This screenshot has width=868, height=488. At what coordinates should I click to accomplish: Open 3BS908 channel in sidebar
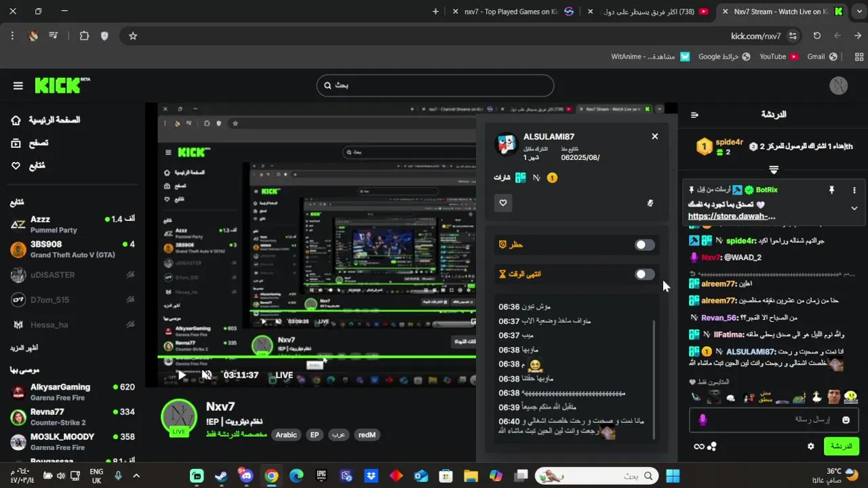(x=73, y=249)
